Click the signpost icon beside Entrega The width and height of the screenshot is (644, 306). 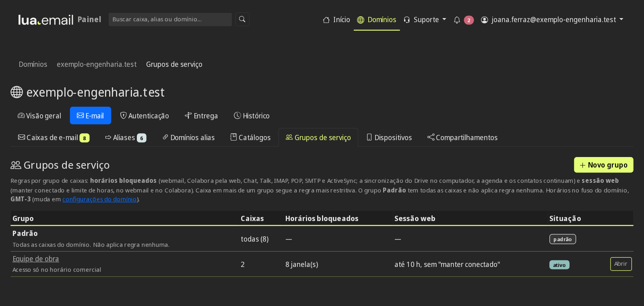pos(188,116)
